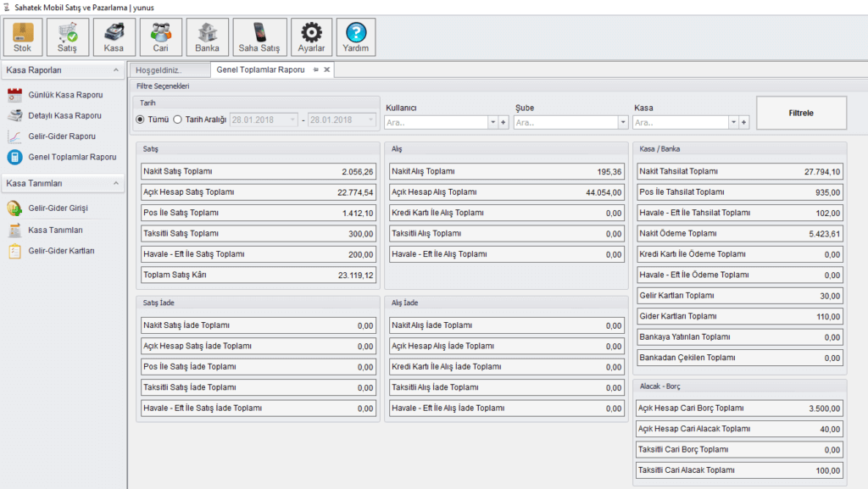This screenshot has height=489, width=868.
Task: Open the Cari accounts module
Action: tap(160, 36)
